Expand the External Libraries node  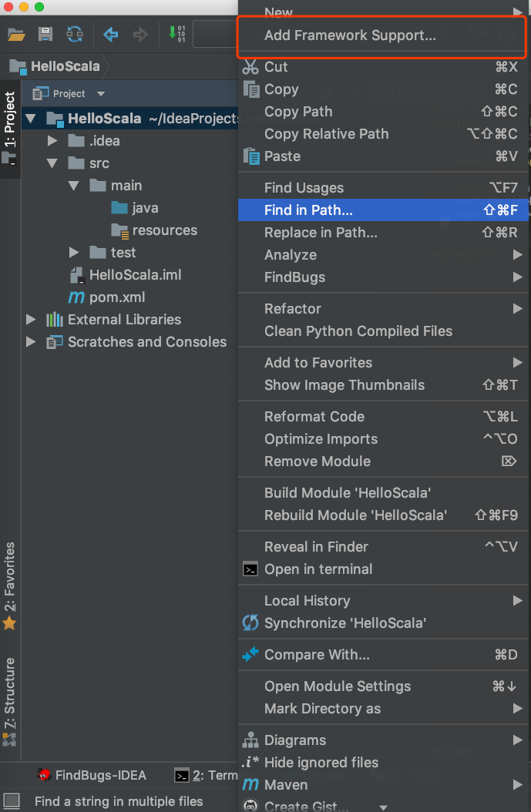click(31, 320)
